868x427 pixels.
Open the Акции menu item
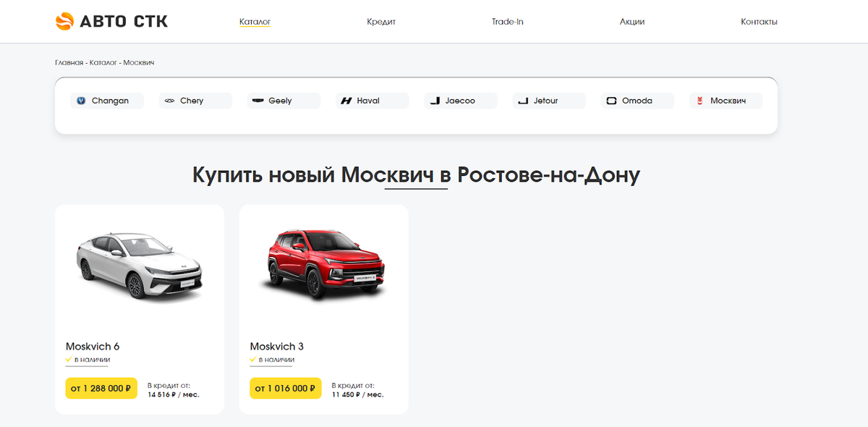[x=632, y=22]
